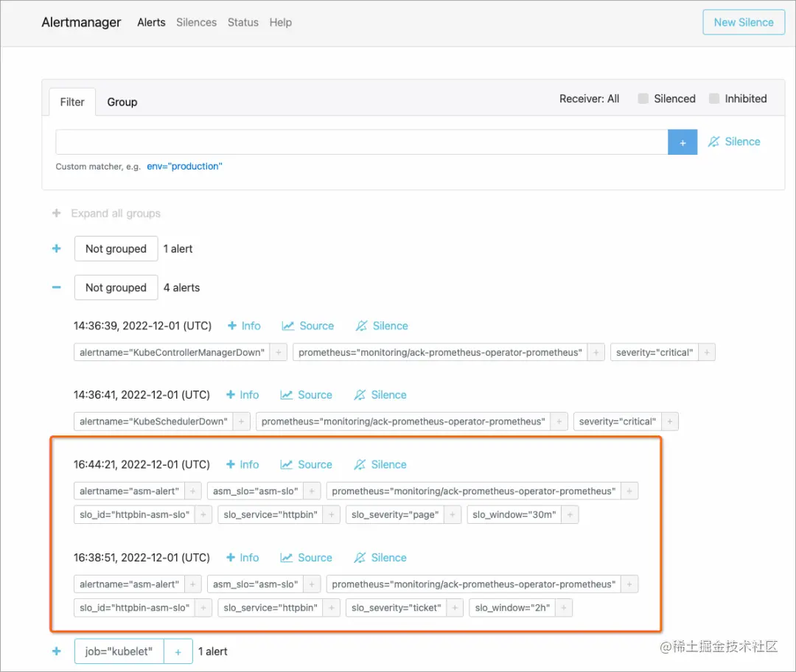Screen dimensions: 796x672
Task: Click plus beside slo_id="httpbin-asm-slo" in 16:38:51 alert
Action: coord(203,608)
